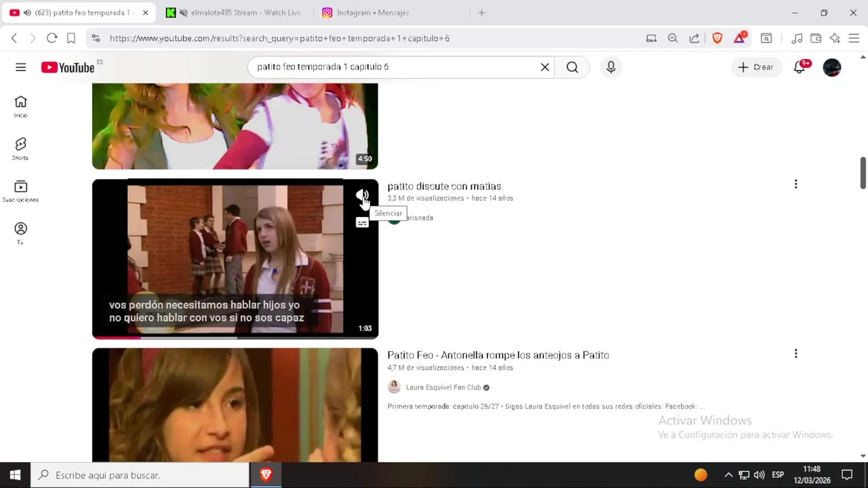Open the top video thumbnail lasting 4:50

235,126
